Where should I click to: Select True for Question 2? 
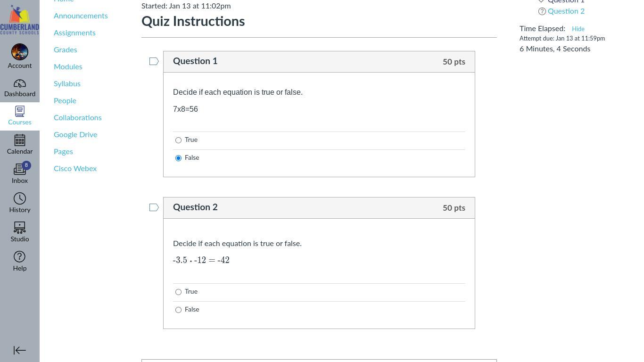pyautogui.click(x=178, y=292)
